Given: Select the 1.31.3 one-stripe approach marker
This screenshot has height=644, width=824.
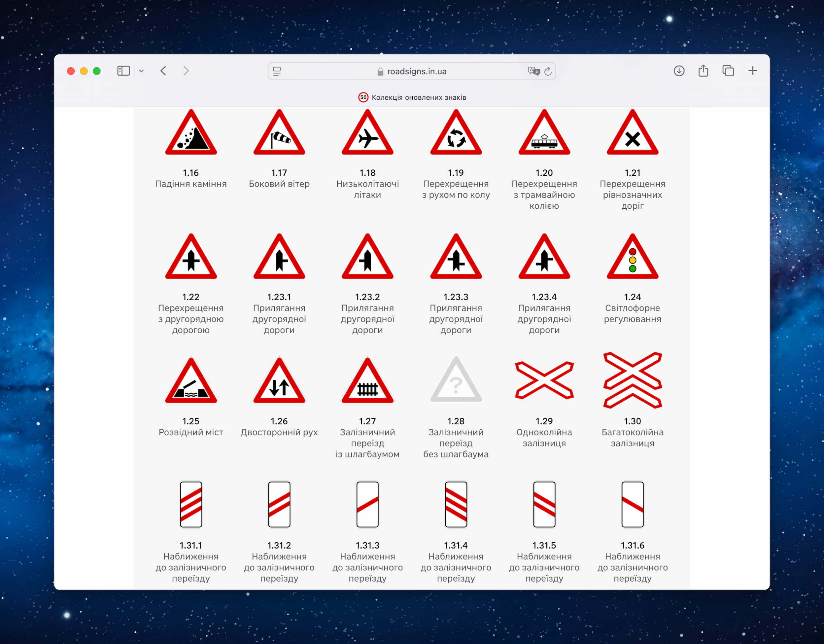Looking at the screenshot, I should (367, 504).
